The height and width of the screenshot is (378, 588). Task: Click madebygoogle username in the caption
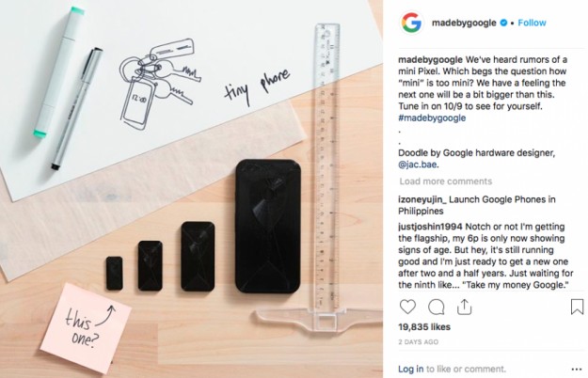pos(430,60)
